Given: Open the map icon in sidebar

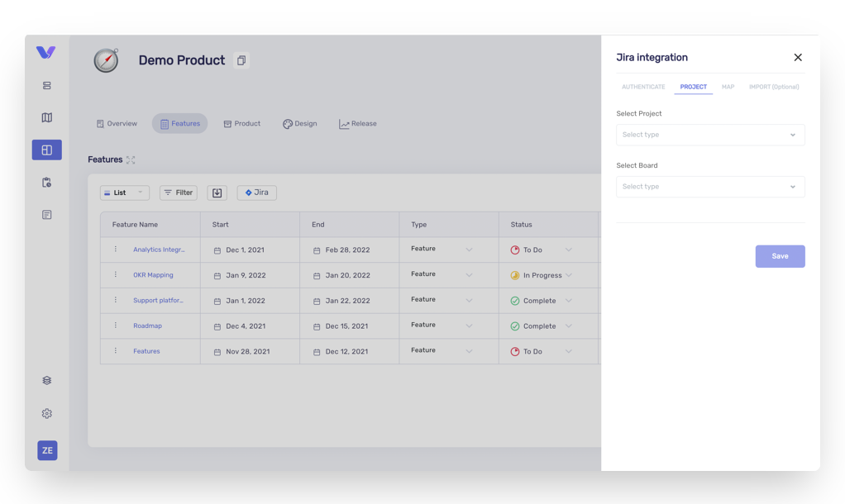Looking at the screenshot, I should coord(47,117).
